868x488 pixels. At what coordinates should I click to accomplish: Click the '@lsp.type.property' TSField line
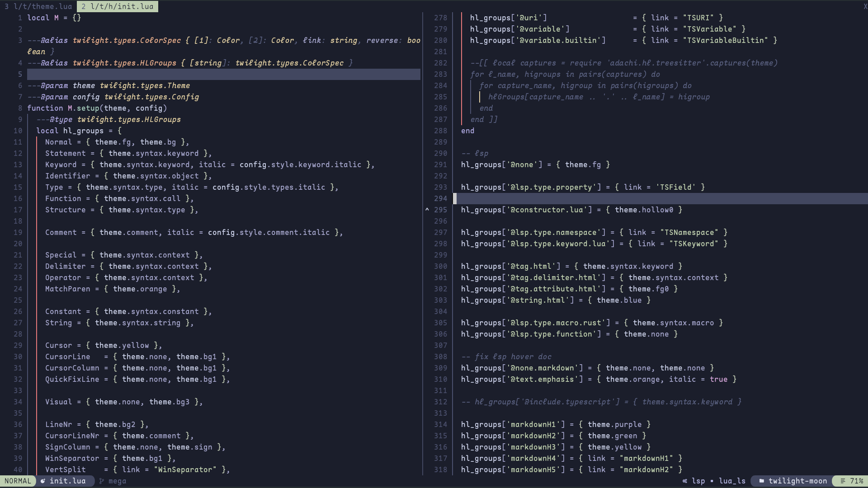pyautogui.click(x=583, y=187)
